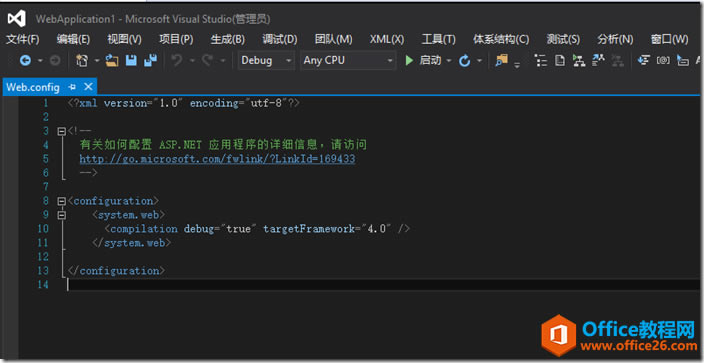Click the 启动 start button label

(430, 60)
